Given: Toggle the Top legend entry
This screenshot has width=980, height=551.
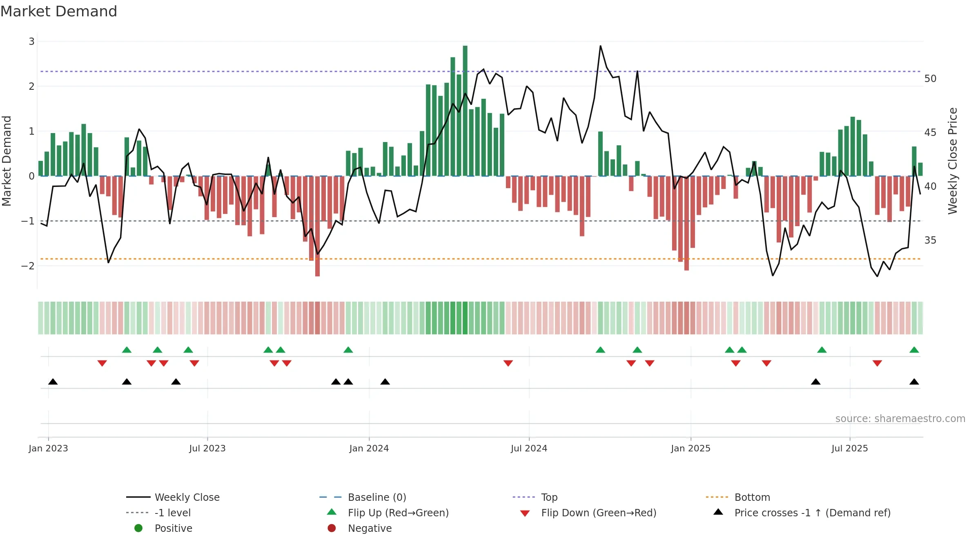Looking at the screenshot, I should 535,497.
